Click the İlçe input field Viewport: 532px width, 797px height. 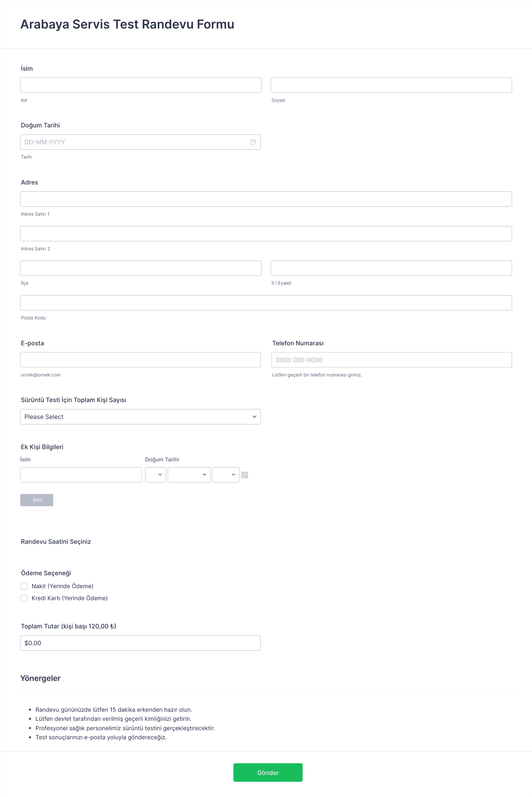pos(141,268)
